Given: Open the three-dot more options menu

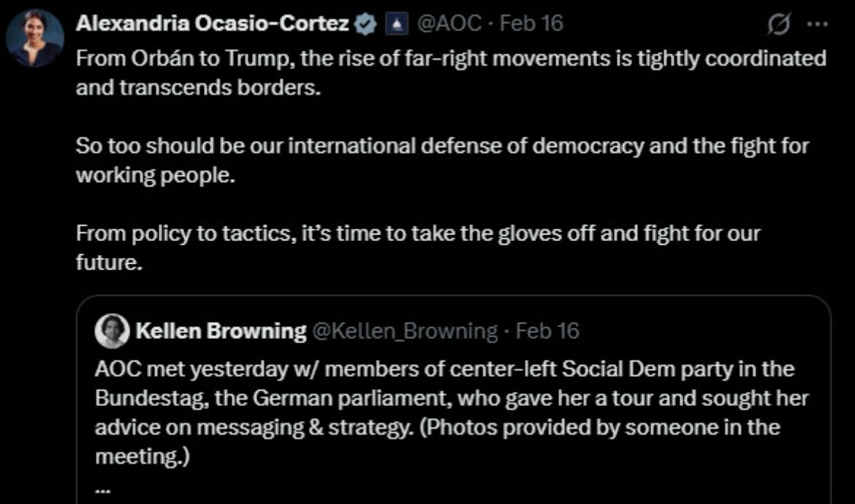Looking at the screenshot, I should click(x=816, y=24).
